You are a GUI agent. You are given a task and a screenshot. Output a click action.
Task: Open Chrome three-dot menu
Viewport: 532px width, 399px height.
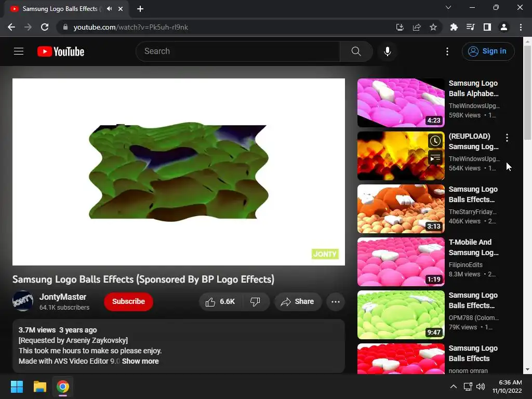click(521, 27)
